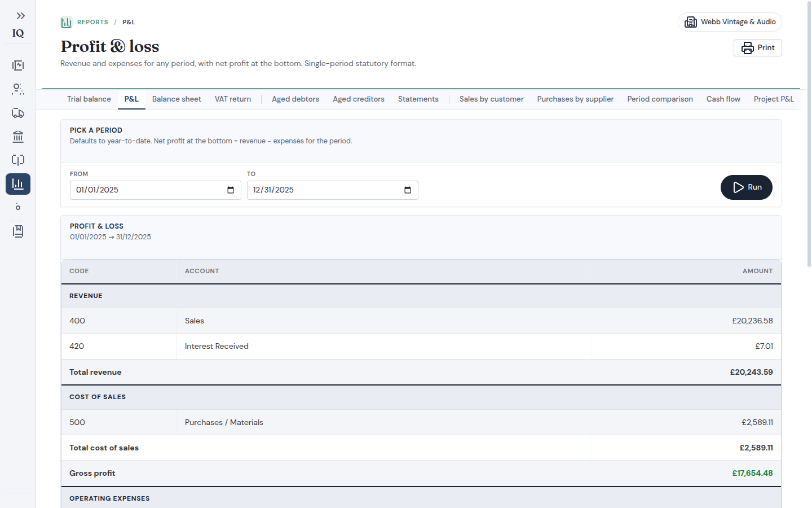Click the £20,236.58 sales amount
This screenshot has width=812, height=508.
pos(752,321)
